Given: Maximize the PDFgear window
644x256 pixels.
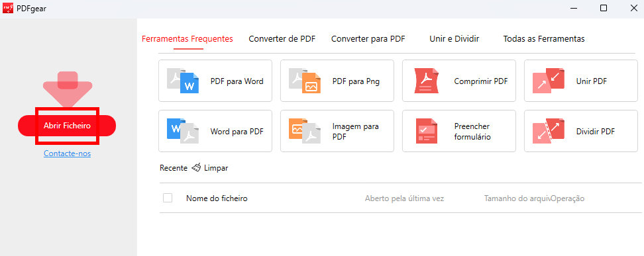Looking at the screenshot, I should pos(604,8).
